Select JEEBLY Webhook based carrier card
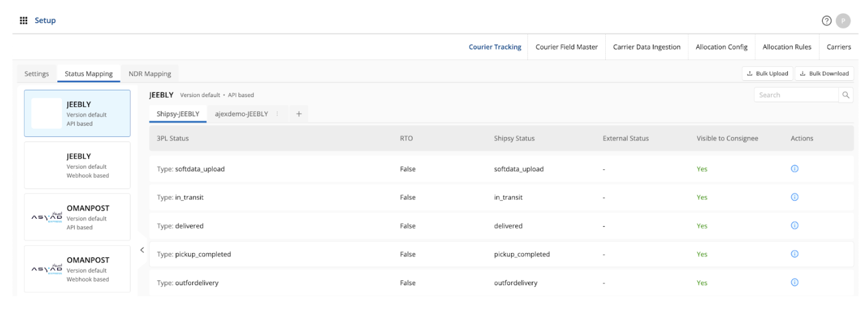 [x=77, y=166]
